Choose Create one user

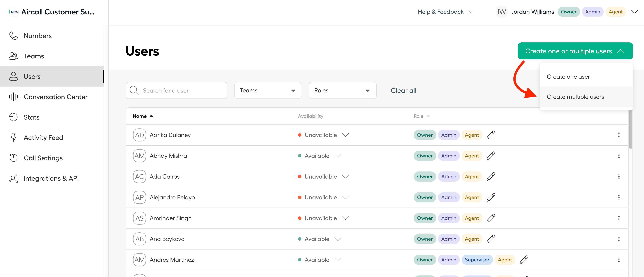click(586, 77)
